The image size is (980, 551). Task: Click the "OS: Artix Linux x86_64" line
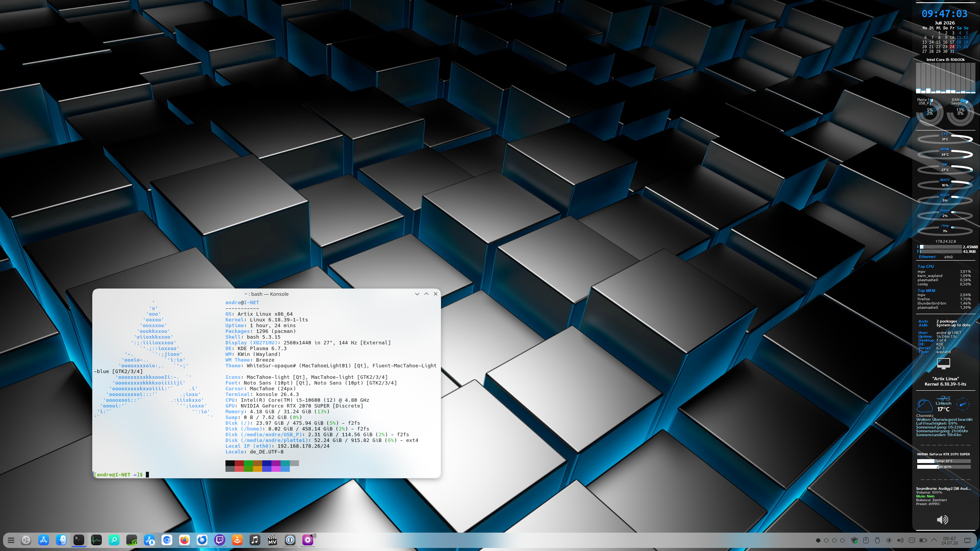pyautogui.click(x=259, y=314)
